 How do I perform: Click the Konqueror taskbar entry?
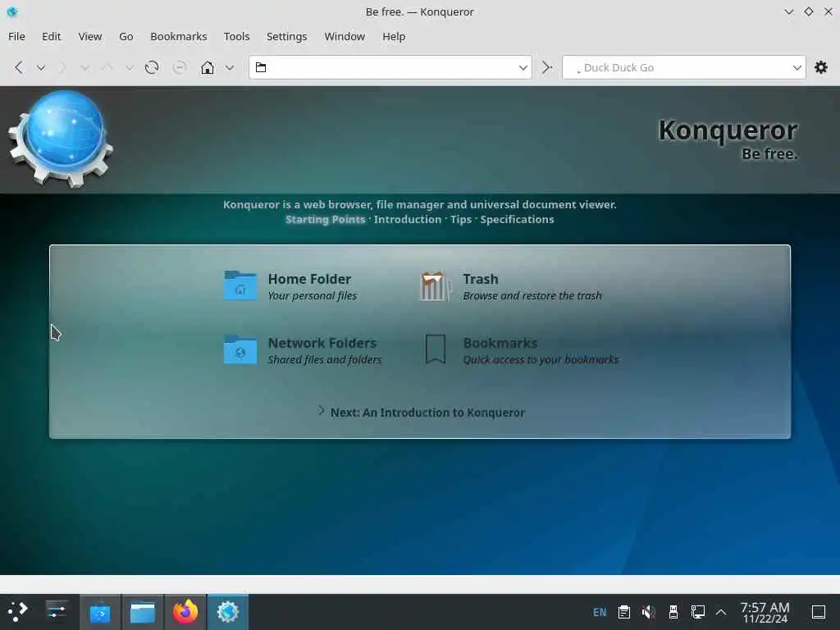(x=228, y=612)
